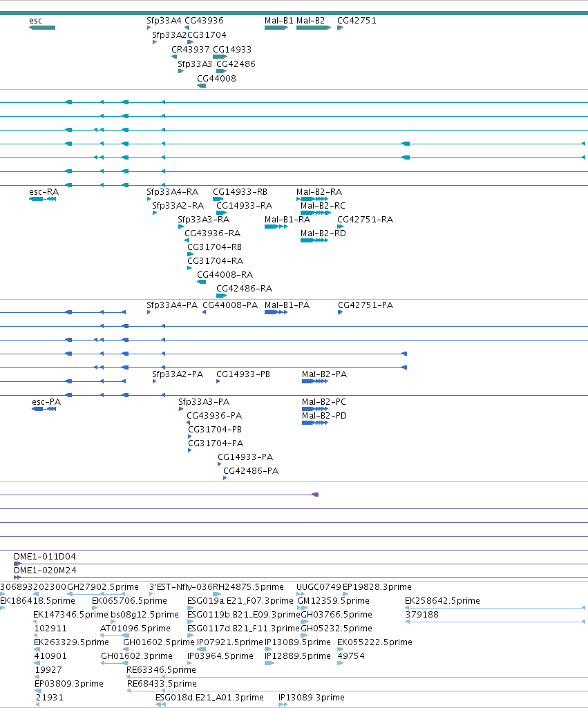588x708 pixels.
Task: Open the CG31704-PB protein label
Action: coord(215,430)
